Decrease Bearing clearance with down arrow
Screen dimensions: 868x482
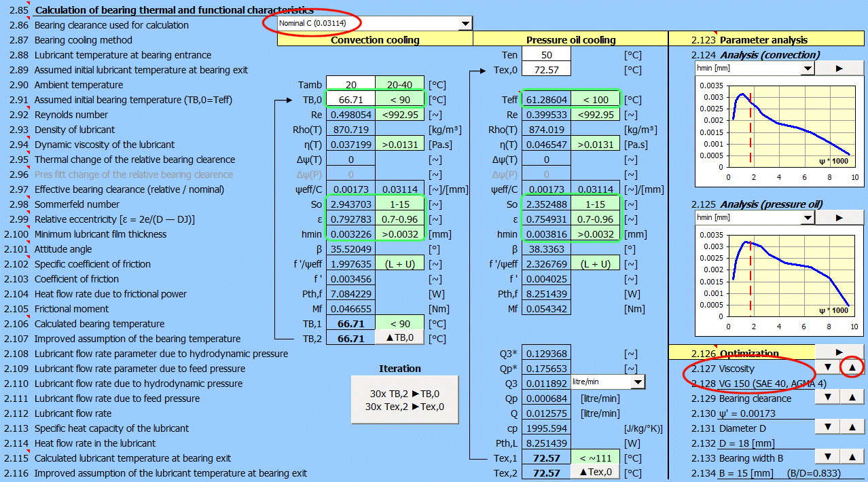tap(827, 397)
